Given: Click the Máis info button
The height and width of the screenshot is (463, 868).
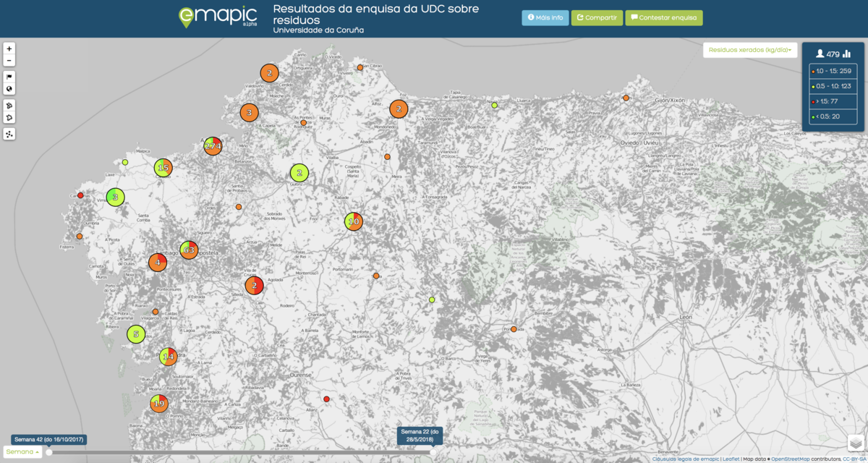Looking at the screenshot, I should pyautogui.click(x=545, y=18).
